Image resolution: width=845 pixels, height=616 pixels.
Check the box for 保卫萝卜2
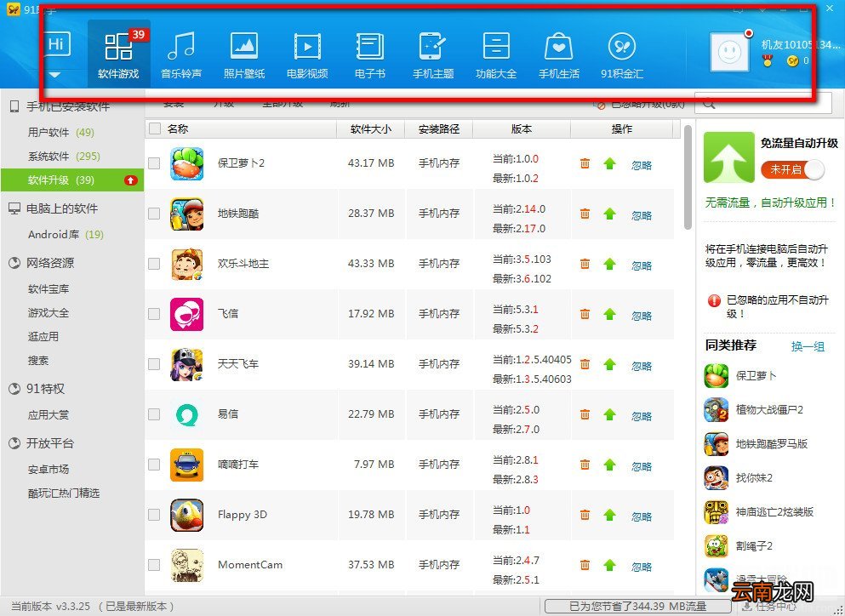154,163
